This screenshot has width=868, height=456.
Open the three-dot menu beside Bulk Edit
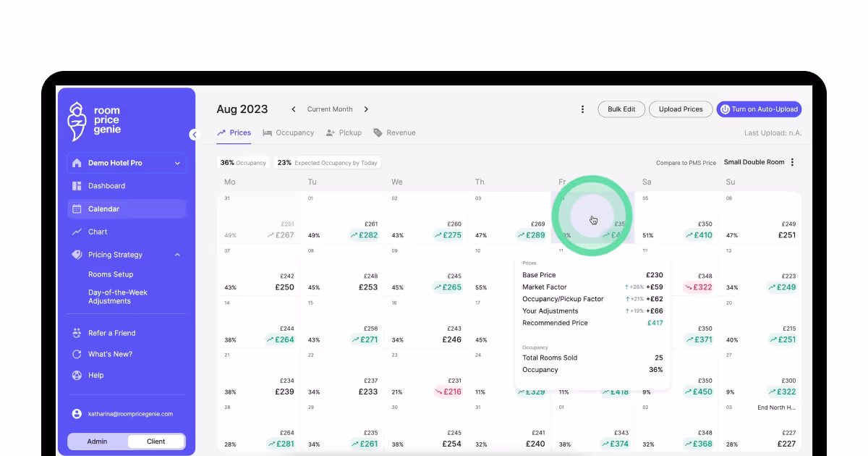[x=582, y=109]
